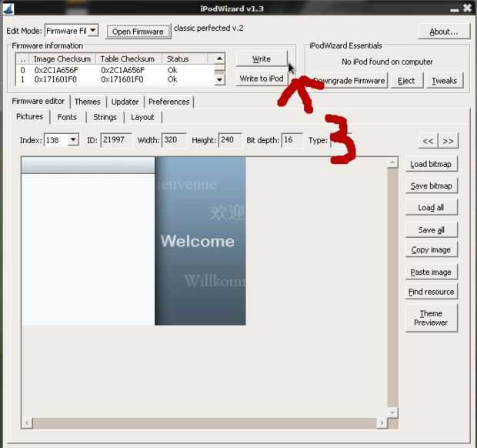477x448 pixels.
Task: Click the Paste image button
Action: click(x=431, y=272)
